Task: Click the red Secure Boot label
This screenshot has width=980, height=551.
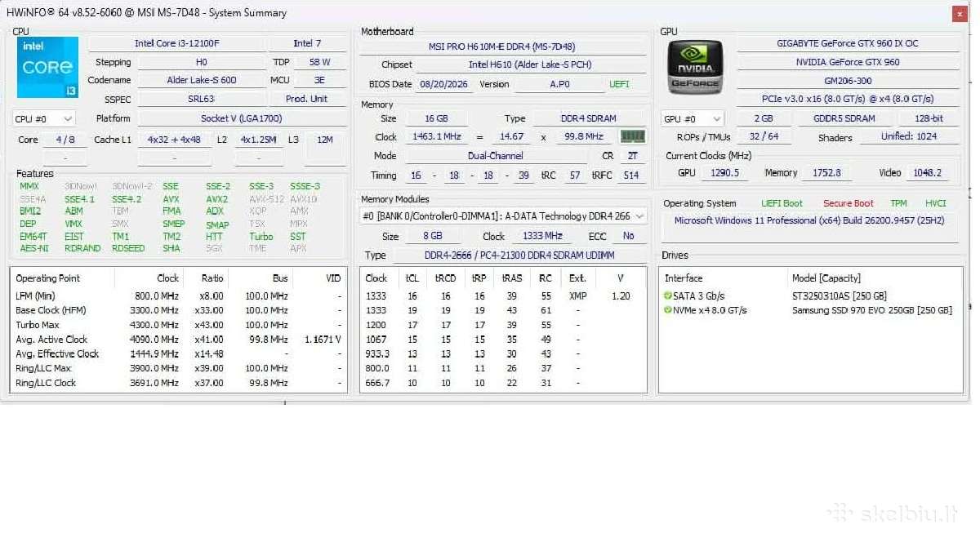Action: 849,204
